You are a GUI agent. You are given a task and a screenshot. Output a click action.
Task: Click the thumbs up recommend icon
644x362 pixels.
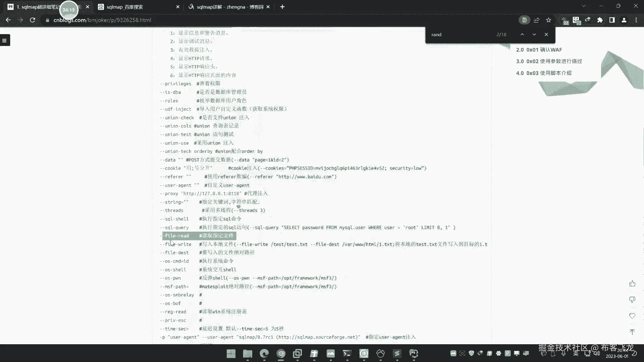click(x=632, y=284)
